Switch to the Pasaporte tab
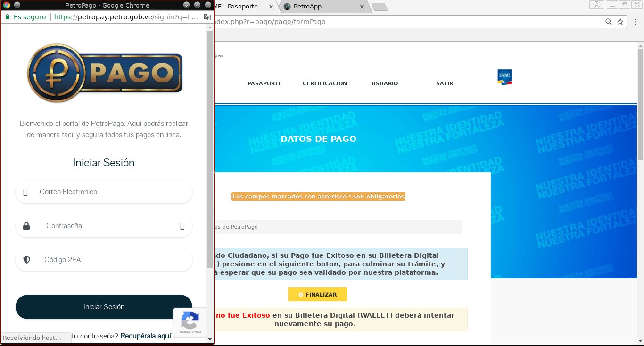 coord(245,7)
